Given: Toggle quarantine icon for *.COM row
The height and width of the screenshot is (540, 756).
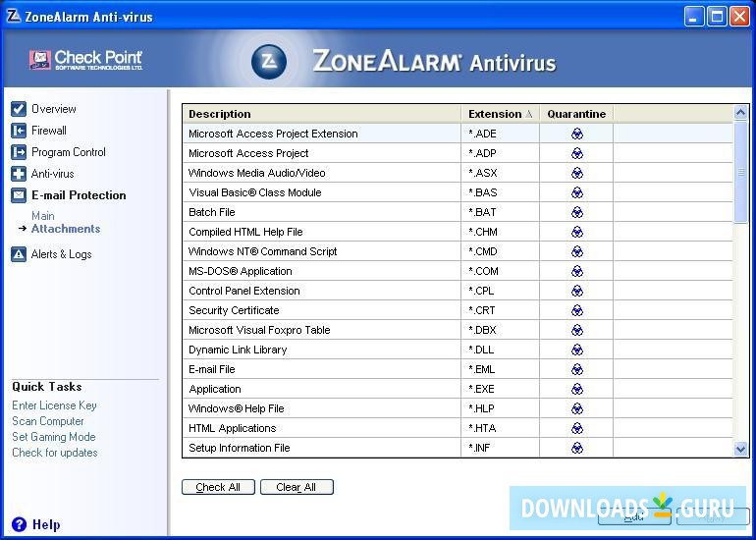Looking at the screenshot, I should (577, 271).
